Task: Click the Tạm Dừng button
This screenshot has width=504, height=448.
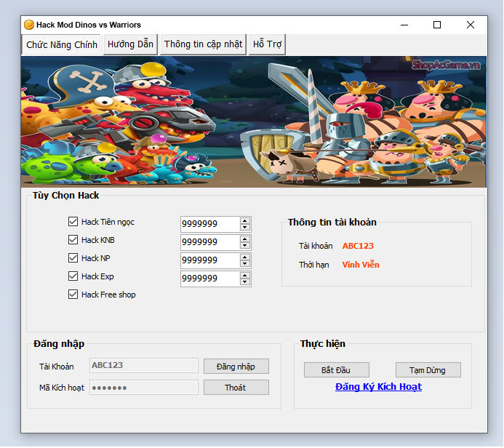Action: coord(428,370)
